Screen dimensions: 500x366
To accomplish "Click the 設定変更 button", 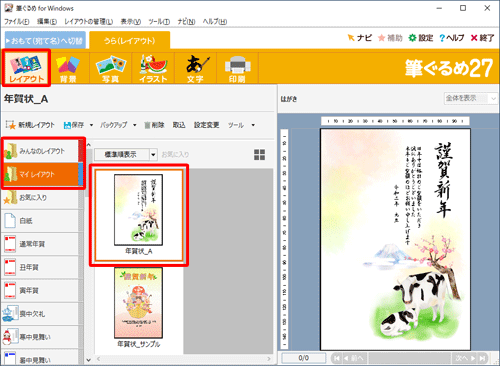I will (x=207, y=125).
